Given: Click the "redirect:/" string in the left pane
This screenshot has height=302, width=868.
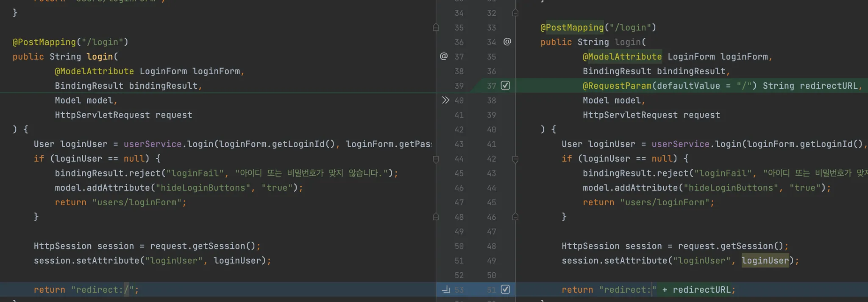Looking at the screenshot, I should point(103,290).
